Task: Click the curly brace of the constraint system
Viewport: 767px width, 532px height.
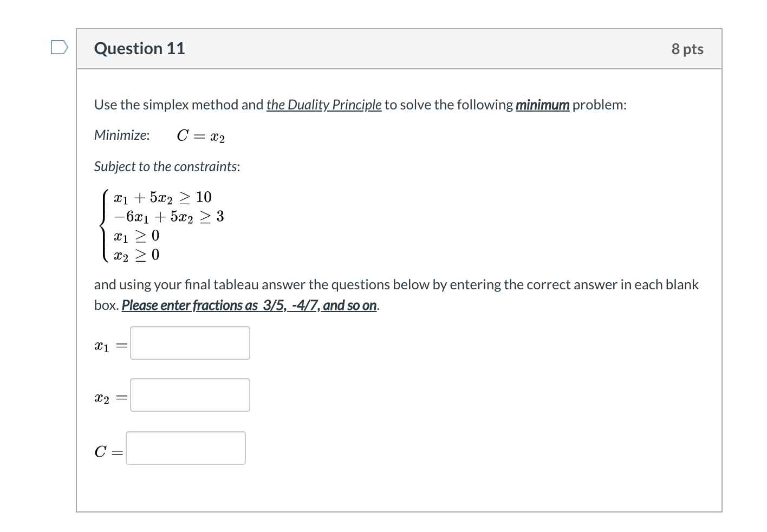Action: (103, 225)
